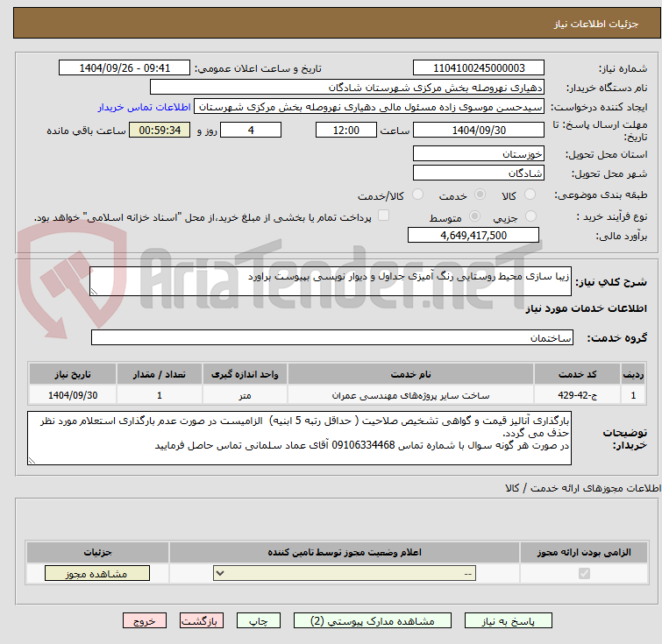Click the استان محل تحویل field خوزستان
662x644 pixels.
point(479,153)
